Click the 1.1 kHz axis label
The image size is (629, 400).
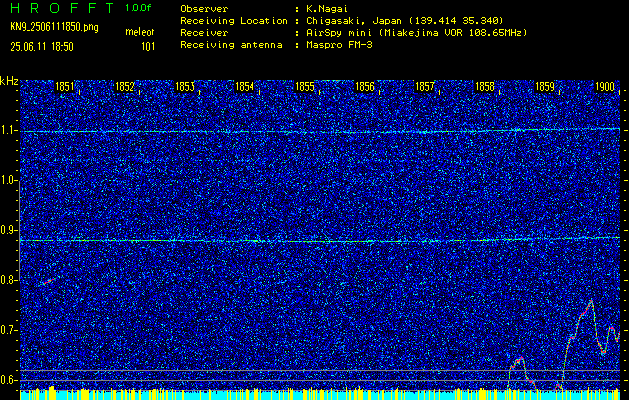8,131
